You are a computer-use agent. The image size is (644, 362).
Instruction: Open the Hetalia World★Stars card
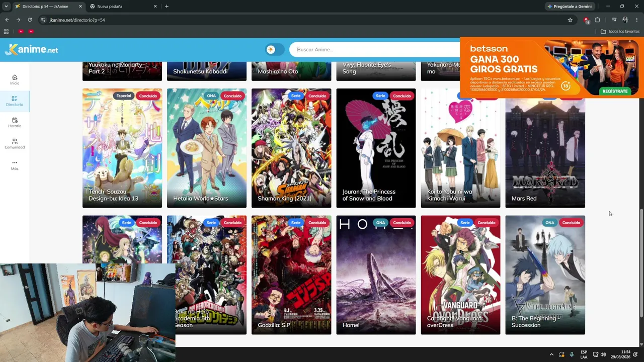point(207,148)
